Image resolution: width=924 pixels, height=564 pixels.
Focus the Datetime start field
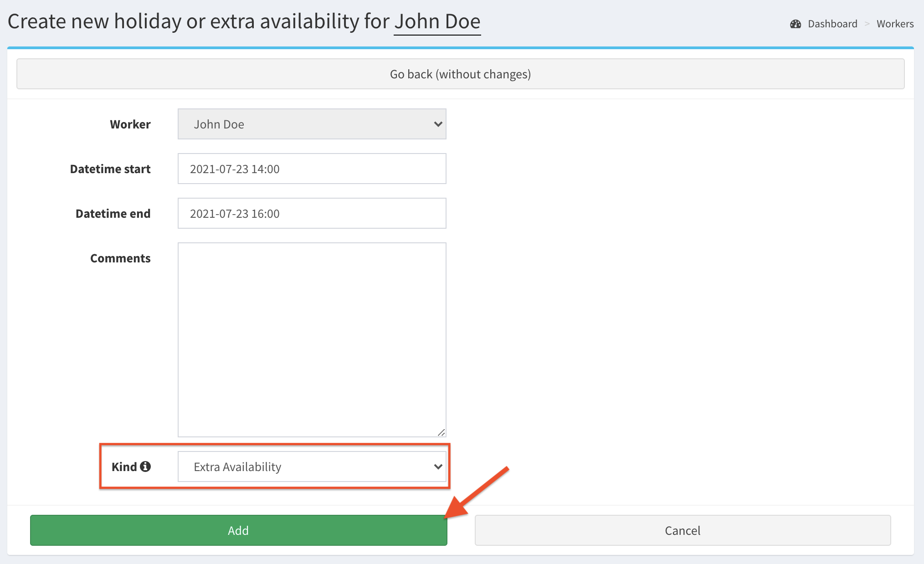312,169
